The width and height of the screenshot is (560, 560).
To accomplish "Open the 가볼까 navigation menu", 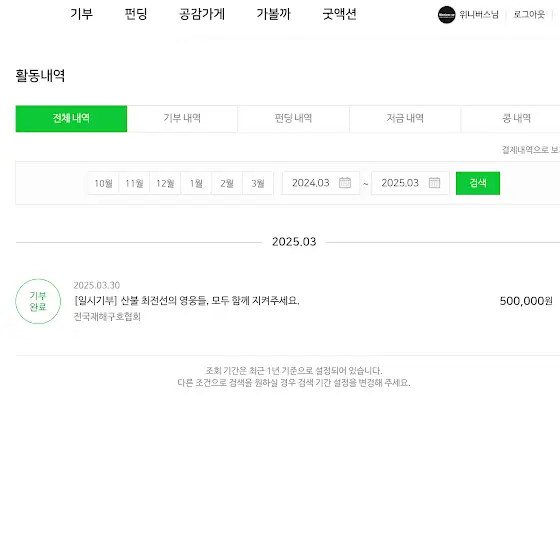I will tap(274, 14).
